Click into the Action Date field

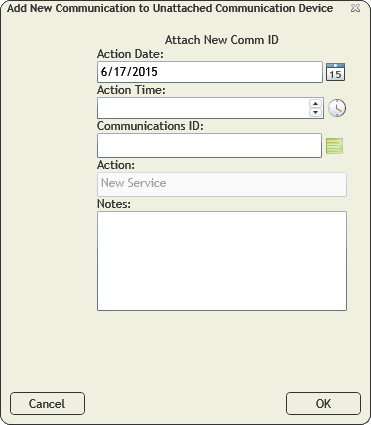click(x=210, y=72)
